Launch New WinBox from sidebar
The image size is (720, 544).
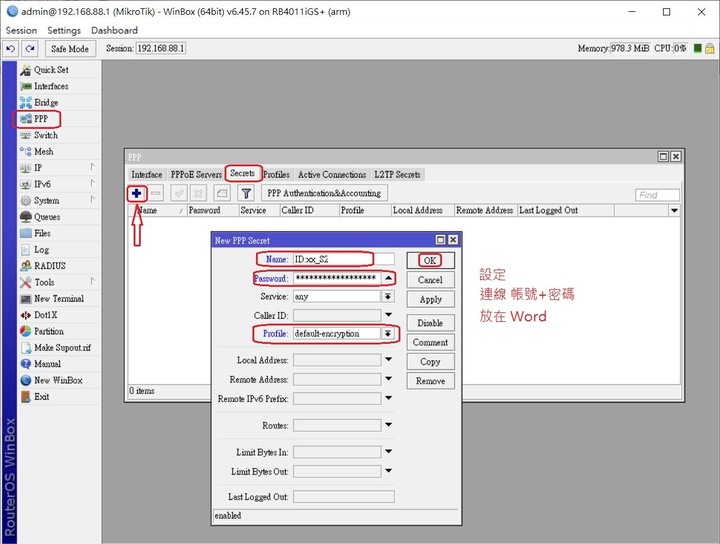click(x=59, y=380)
